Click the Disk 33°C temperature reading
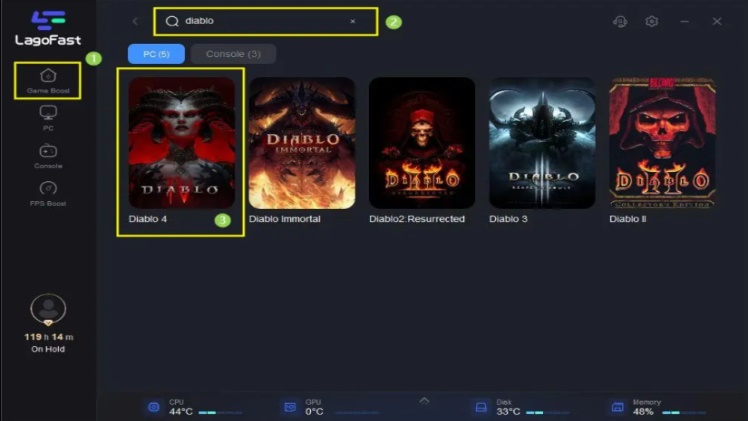This screenshot has height=421, width=748. click(x=509, y=411)
